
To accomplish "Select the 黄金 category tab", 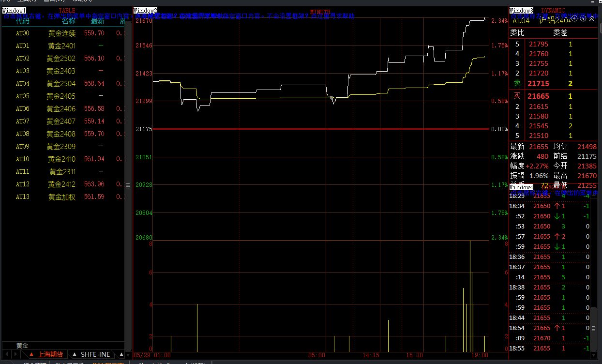I will pyautogui.click(x=22, y=346).
